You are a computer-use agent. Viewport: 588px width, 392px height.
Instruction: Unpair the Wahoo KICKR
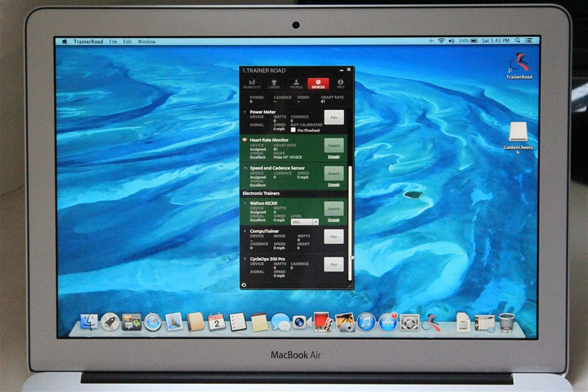334,220
